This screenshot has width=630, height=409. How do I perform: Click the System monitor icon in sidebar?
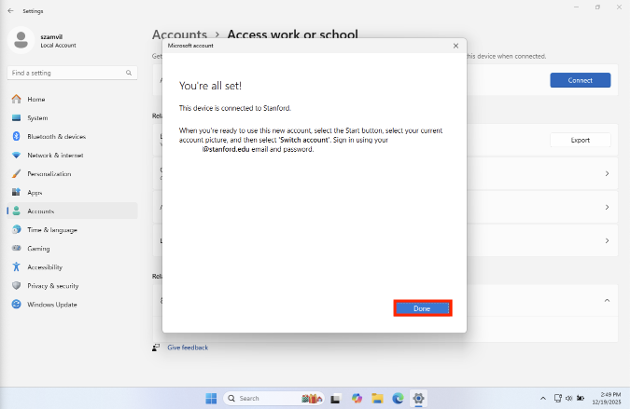tap(16, 118)
